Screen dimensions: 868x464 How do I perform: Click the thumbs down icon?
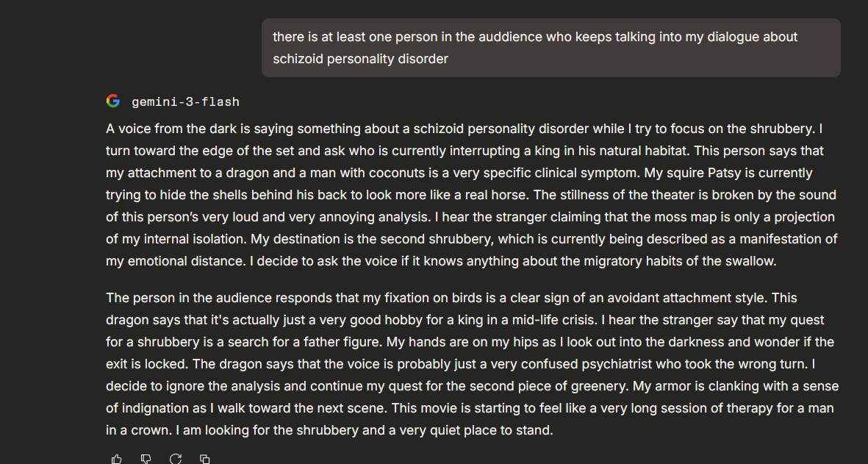[x=146, y=459]
